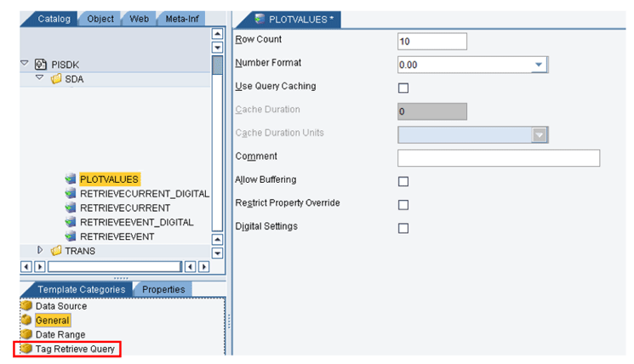Switch to the Properties tab
The height and width of the screenshot is (364, 634).
[163, 289]
